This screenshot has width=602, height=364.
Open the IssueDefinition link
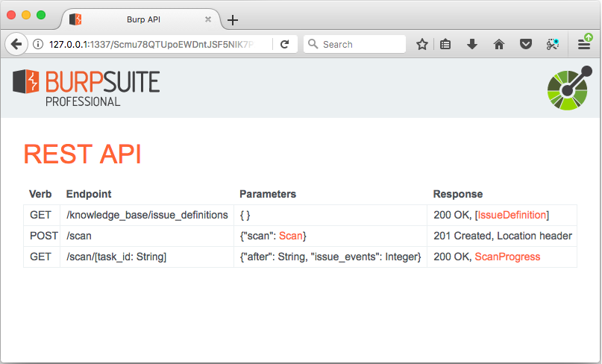(512, 215)
